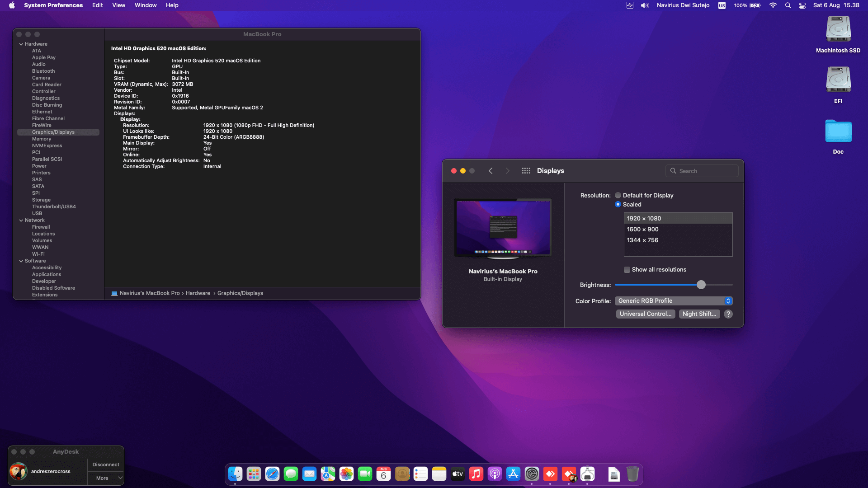868x488 pixels.
Task: Click the back arrow in Displays window
Action: pyautogui.click(x=491, y=171)
